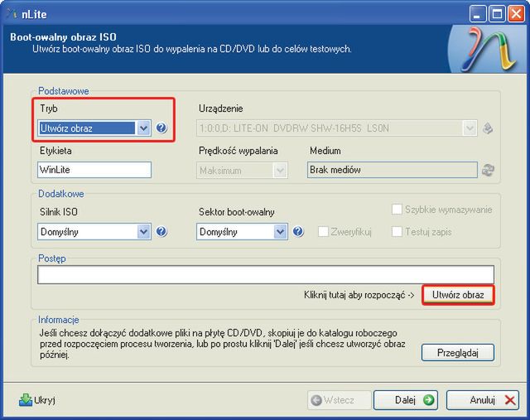
Task: Click the Ukryj tray icon
Action: click(26, 400)
